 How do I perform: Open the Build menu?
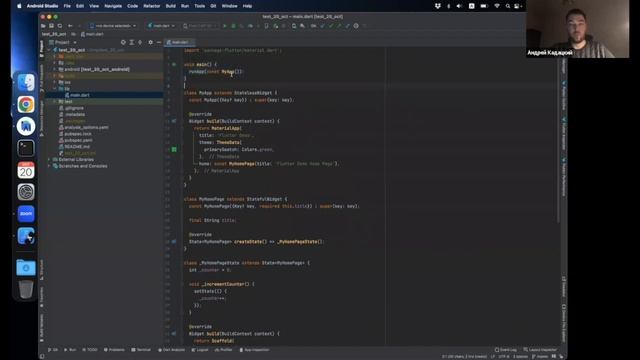coord(171,6)
